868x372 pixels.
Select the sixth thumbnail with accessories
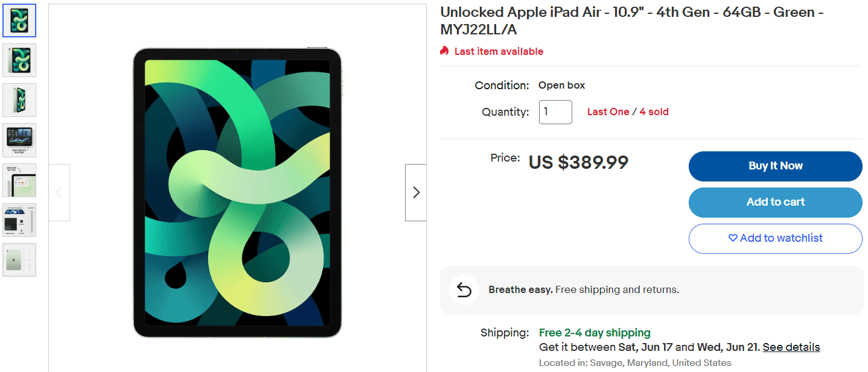(x=19, y=220)
